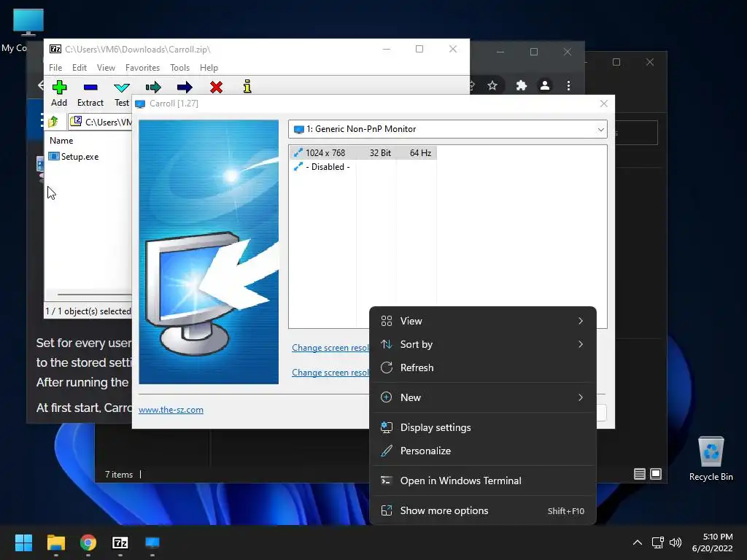This screenshot has height=560, width=747.
Task: Choose Refresh in the context menu
Action: 482,367
